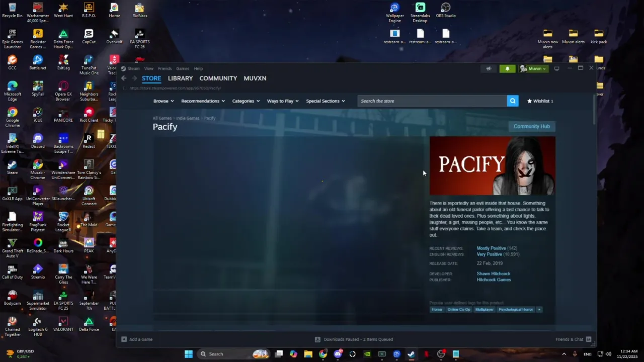Open the Grand Theft Auto V shortcut
This screenshot has width=644, height=362.
click(13, 248)
